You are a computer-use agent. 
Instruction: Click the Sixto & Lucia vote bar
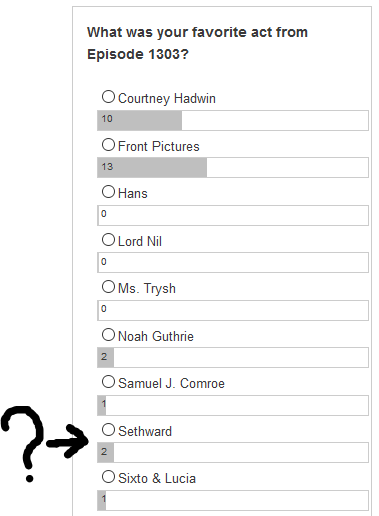point(233,500)
